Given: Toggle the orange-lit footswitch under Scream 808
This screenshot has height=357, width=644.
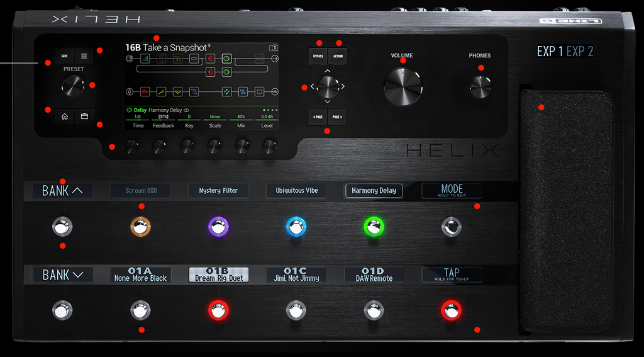Looking at the screenshot, I should pyautogui.click(x=140, y=227).
